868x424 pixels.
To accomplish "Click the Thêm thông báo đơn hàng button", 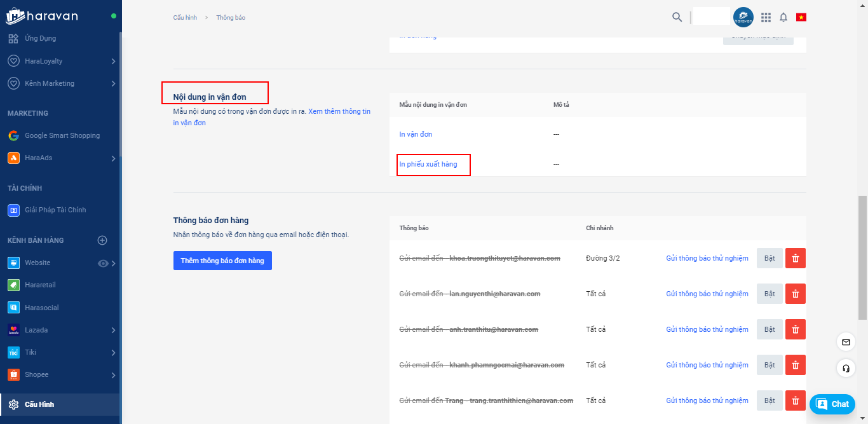I will tap(222, 261).
